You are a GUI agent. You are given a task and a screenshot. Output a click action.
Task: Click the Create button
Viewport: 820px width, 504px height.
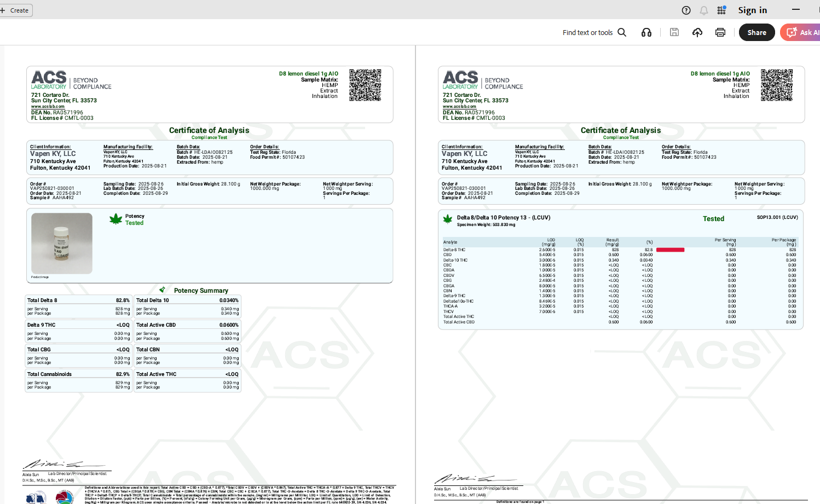coord(16,10)
